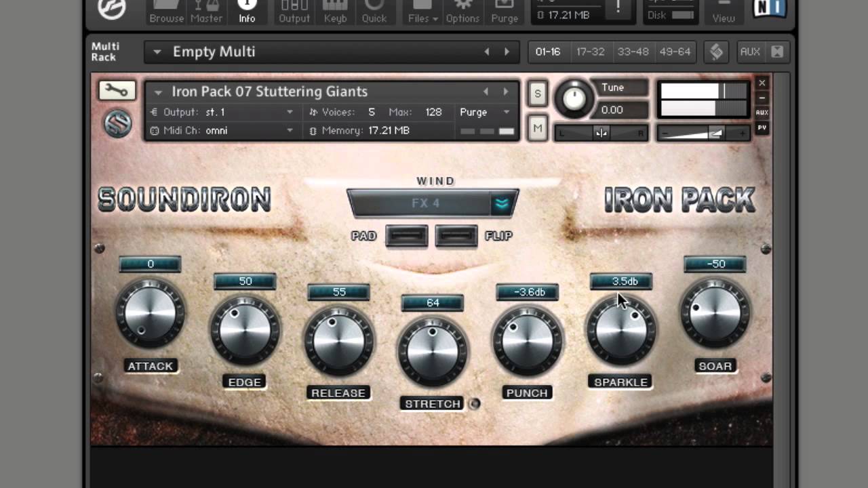
Task: Click the exclamation warning icon
Action: (x=618, y=8)
